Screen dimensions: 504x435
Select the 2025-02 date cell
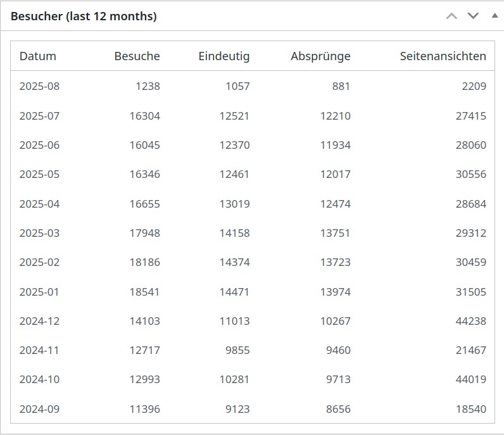[39, 262]
